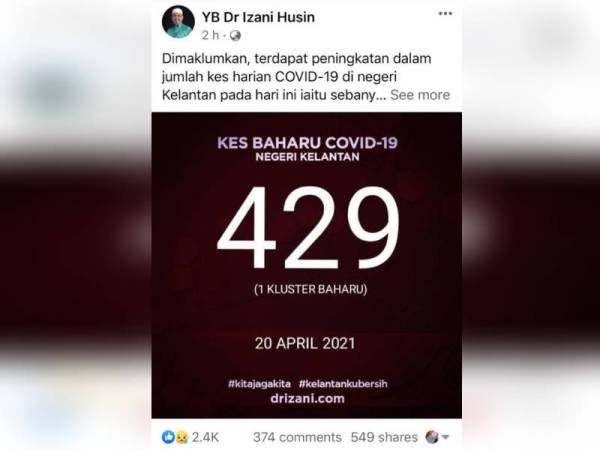Click the globe public privacy icon
The image size is (600, 450).
(235, 36)
